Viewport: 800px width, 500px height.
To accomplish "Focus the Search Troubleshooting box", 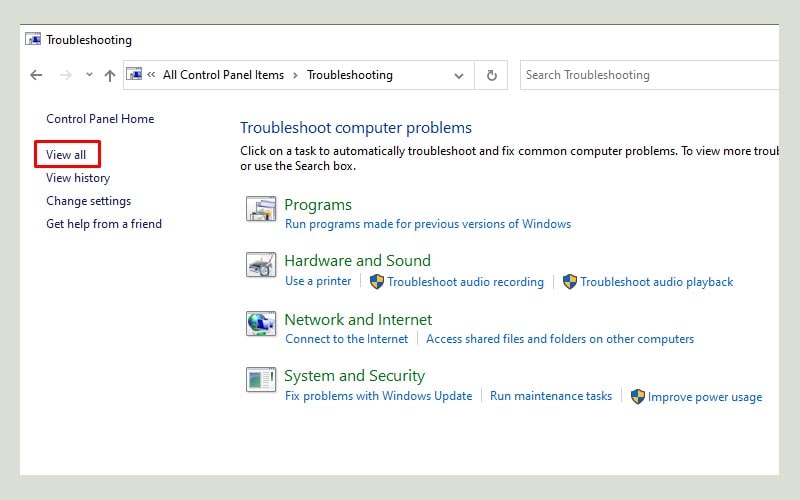I will point(649,75).
